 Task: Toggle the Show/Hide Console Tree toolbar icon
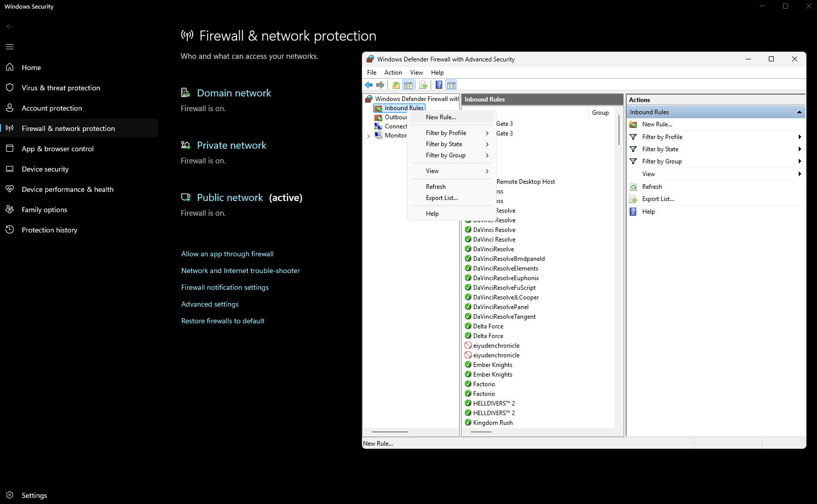pos(408,85)
